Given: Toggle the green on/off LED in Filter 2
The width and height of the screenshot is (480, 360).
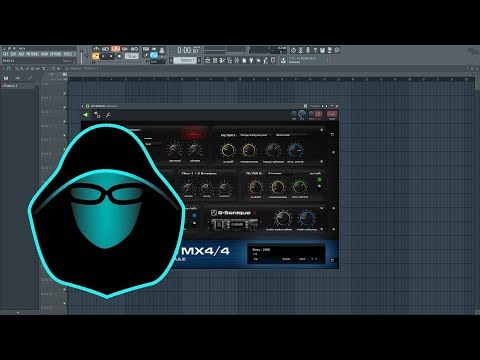Looking at the screenshot, I should click(x=319, y=180).
